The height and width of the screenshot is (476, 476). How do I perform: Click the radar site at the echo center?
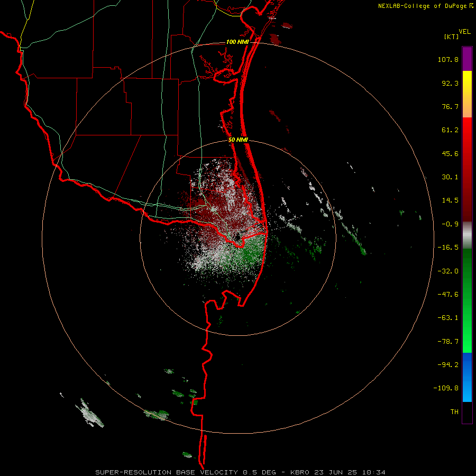237,237
